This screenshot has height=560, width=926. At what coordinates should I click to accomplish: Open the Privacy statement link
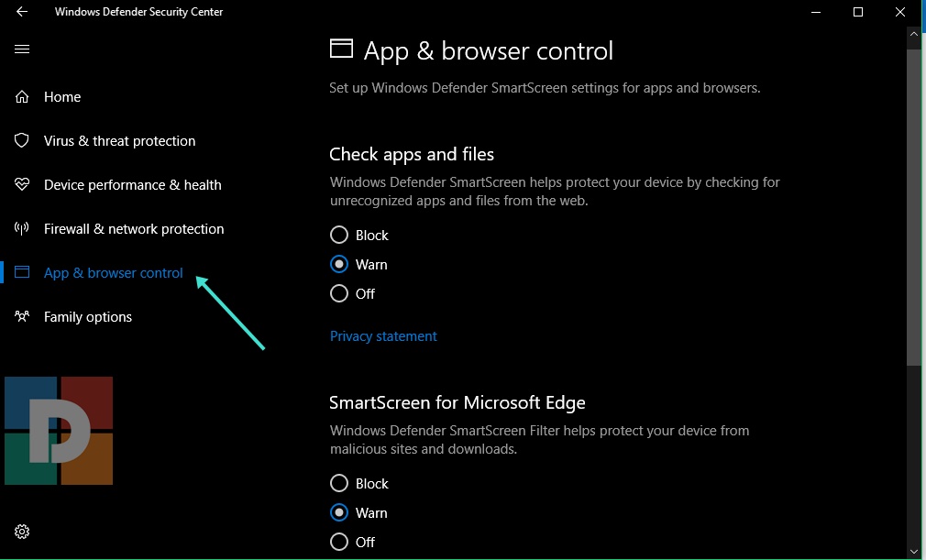(x=383, y=336)
